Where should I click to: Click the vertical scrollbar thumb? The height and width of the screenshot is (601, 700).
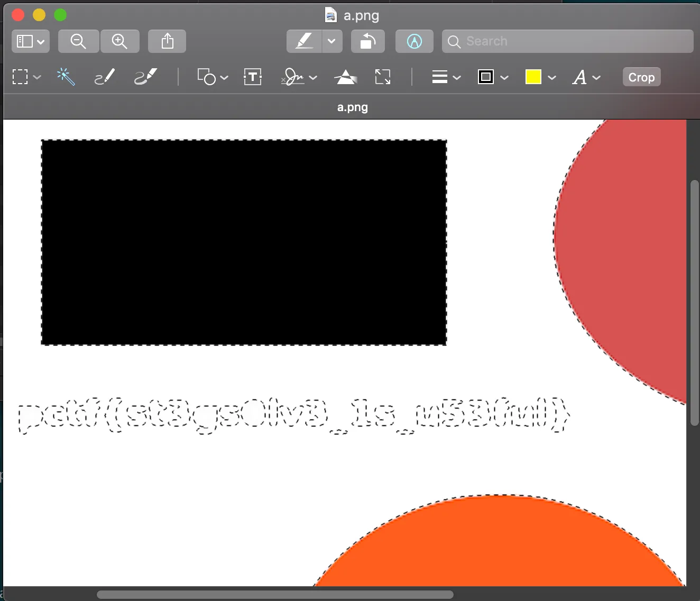[x=695, y=303]
